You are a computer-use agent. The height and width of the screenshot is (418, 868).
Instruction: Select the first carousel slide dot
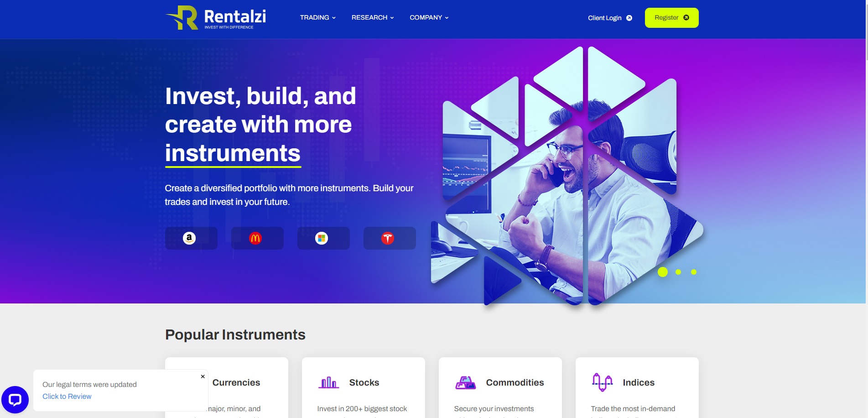point(663,272)
